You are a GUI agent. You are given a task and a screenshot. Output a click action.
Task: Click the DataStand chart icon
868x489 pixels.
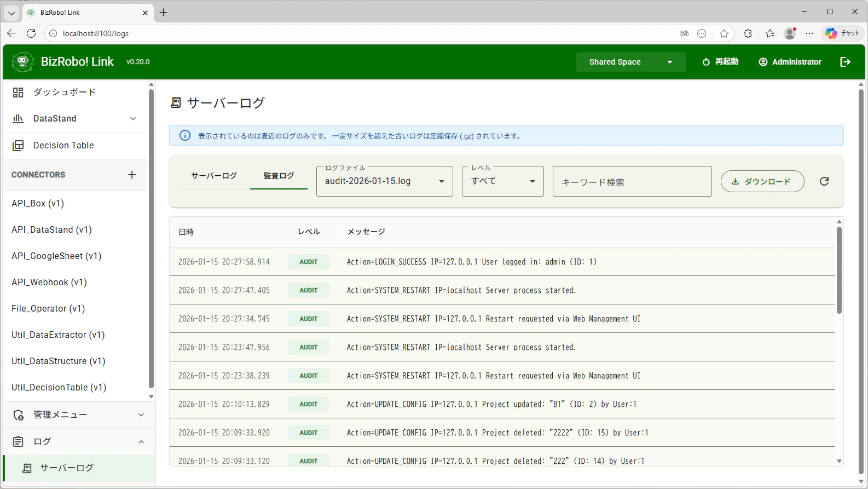click(x=18, y=118)
